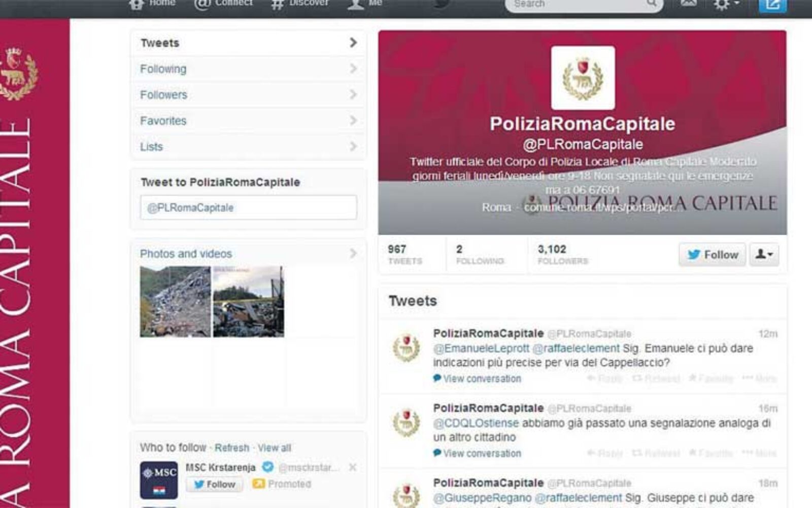Viewport: 812px width, 508px height.
Task: Click avatar of the @CDQLOstiense reply tweet
Action: pyautogui.click(x=407, y=423)
